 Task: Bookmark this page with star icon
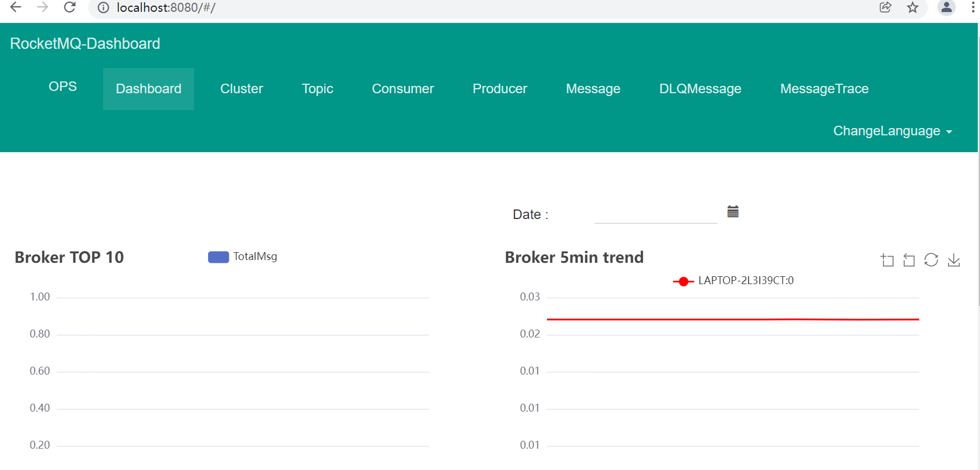[x=913, y=7]
